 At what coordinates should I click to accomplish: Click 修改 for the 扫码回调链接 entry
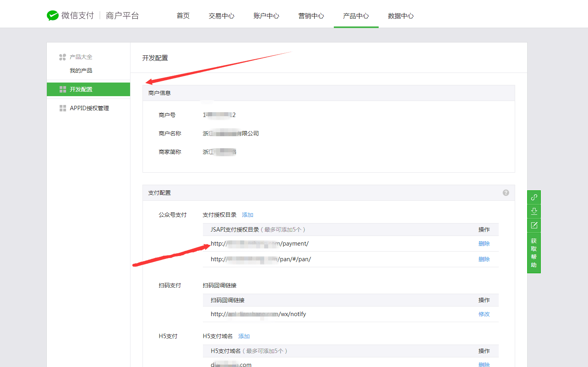[x=484, y=314]
